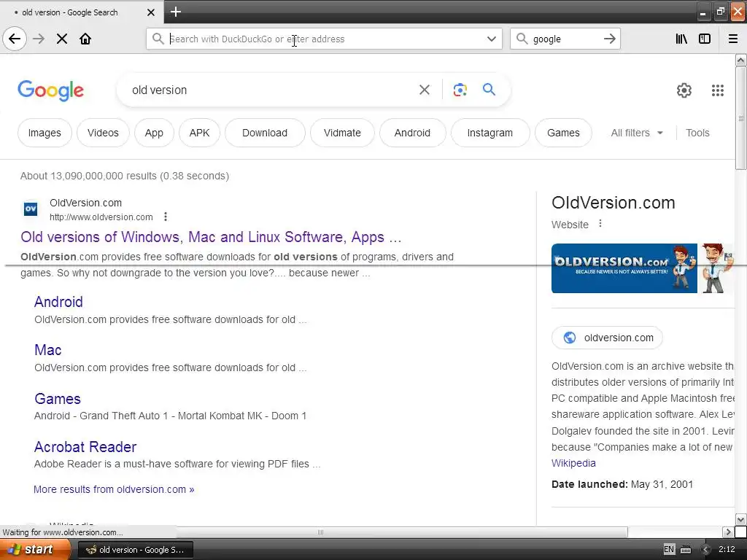Click the horizontal scrollbar right arrow

tap(729, 532)
